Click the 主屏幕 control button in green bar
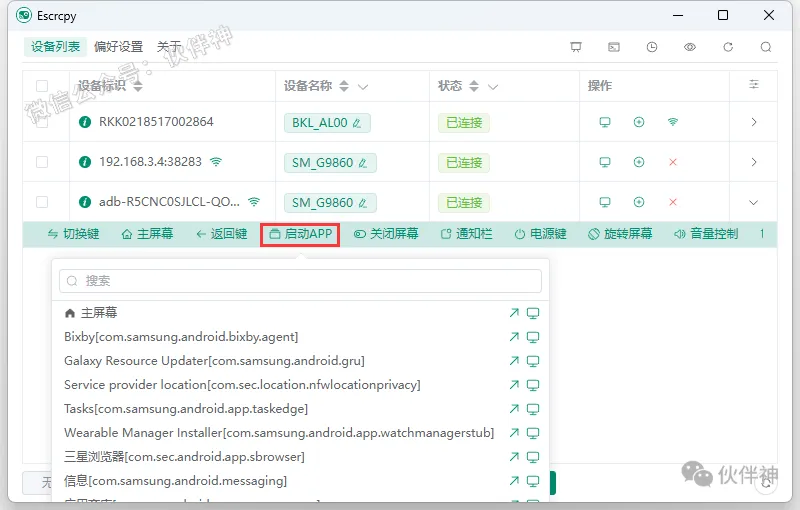Image resolution: width=800 pixels, height=510 pixels. 147,234
